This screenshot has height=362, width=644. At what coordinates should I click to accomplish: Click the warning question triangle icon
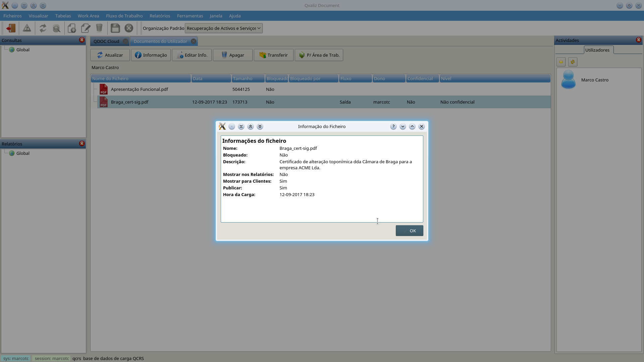(x=27, y=28)
